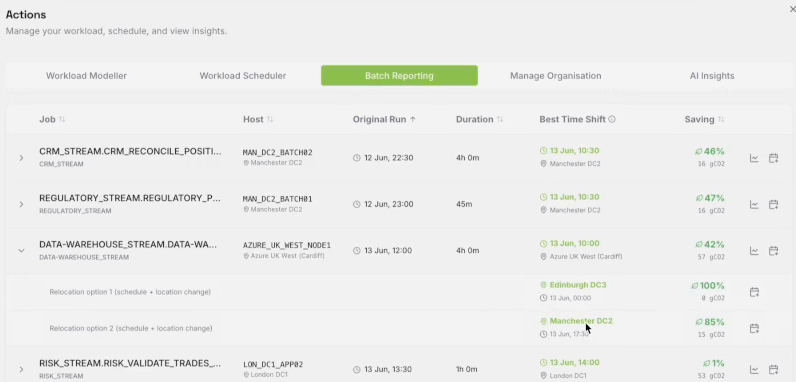Click the 100% saving value

tap(712, 286)
